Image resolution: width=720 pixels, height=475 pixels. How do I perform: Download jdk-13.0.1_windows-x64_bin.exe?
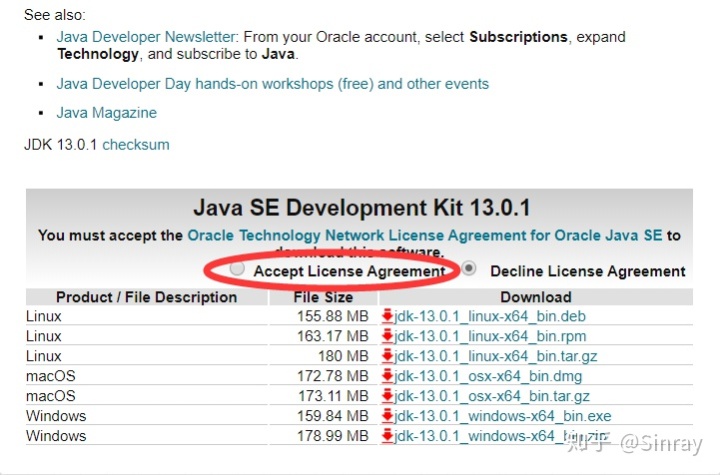pos(502,416)
